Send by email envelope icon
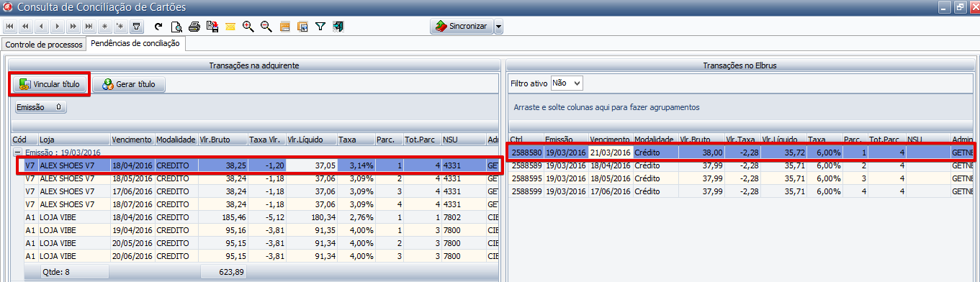 coord(230,27)
